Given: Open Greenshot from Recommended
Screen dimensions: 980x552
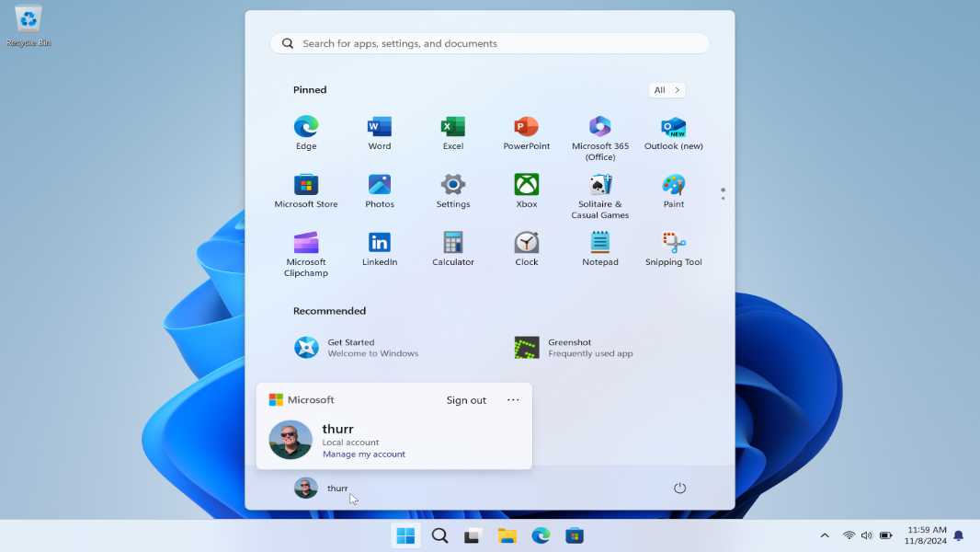Looking at the screenshot, I should [574, 348].
